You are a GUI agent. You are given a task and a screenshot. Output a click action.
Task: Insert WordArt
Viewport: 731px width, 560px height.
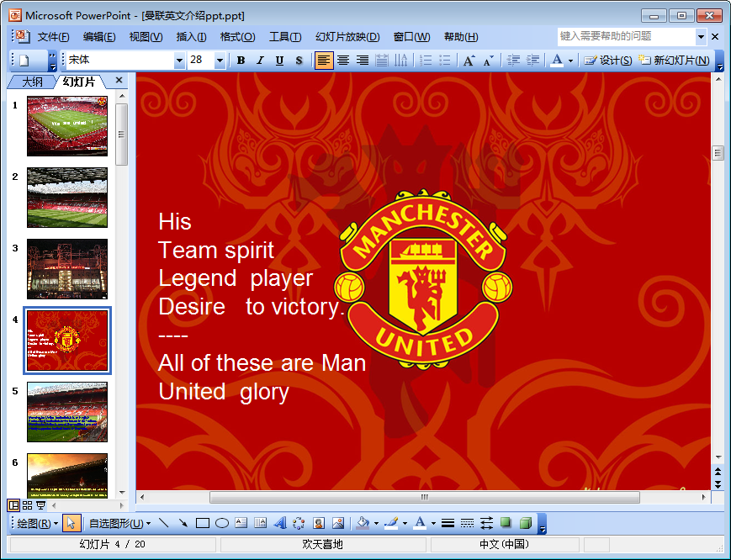280,523
